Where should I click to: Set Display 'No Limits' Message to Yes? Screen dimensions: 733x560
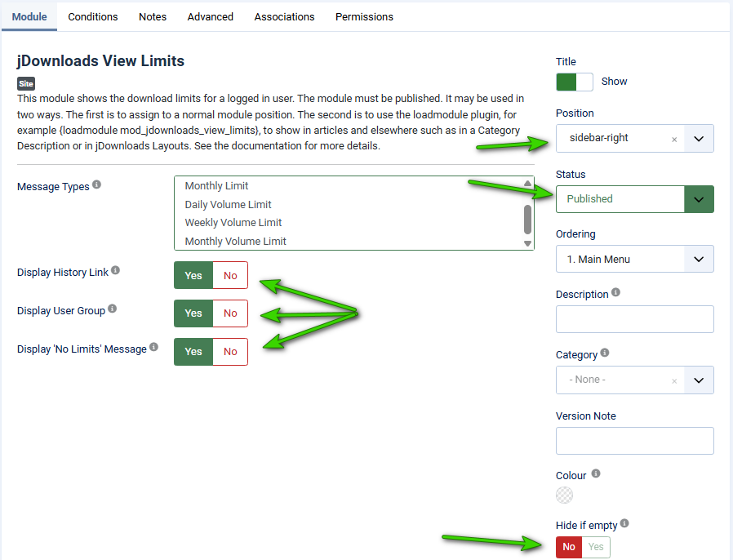193,352
